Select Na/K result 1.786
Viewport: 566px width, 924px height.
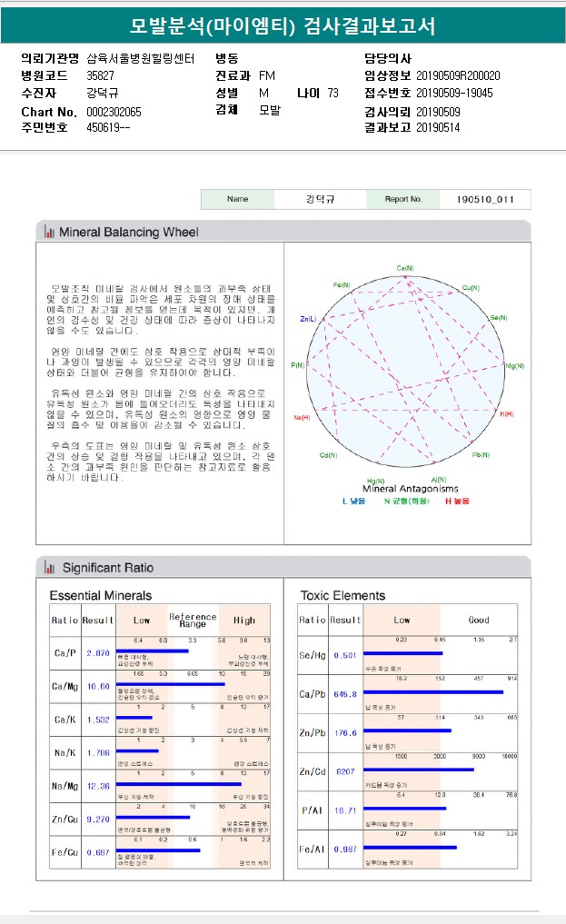pyautogui.click(x=98, y=752)
